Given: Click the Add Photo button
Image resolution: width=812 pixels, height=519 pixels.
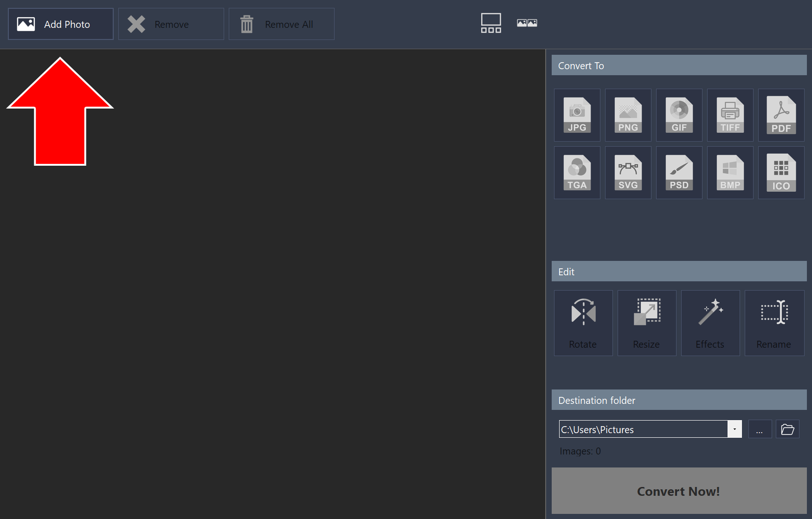Looking at the screenshot, I should [61, 24].
